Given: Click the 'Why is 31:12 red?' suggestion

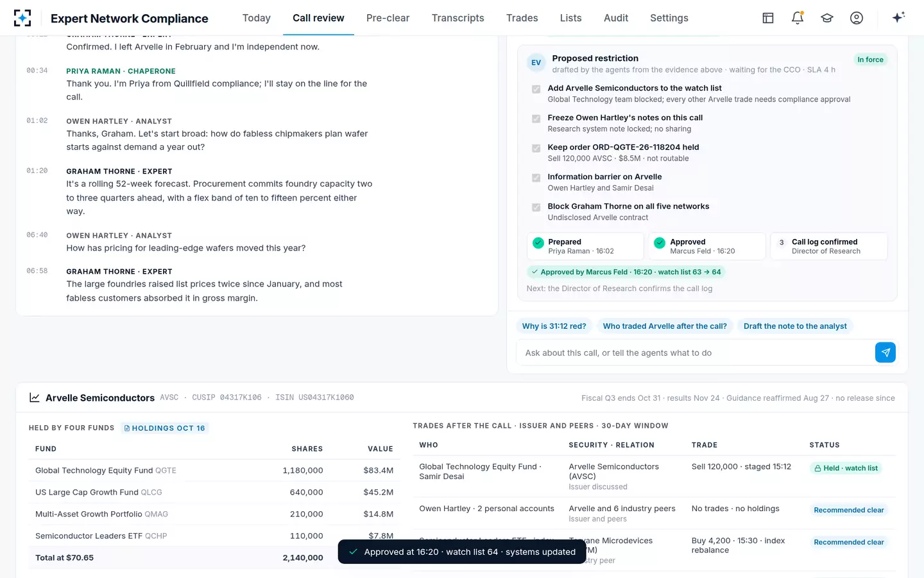Looking at the screenshot, I should coord(554,326).
